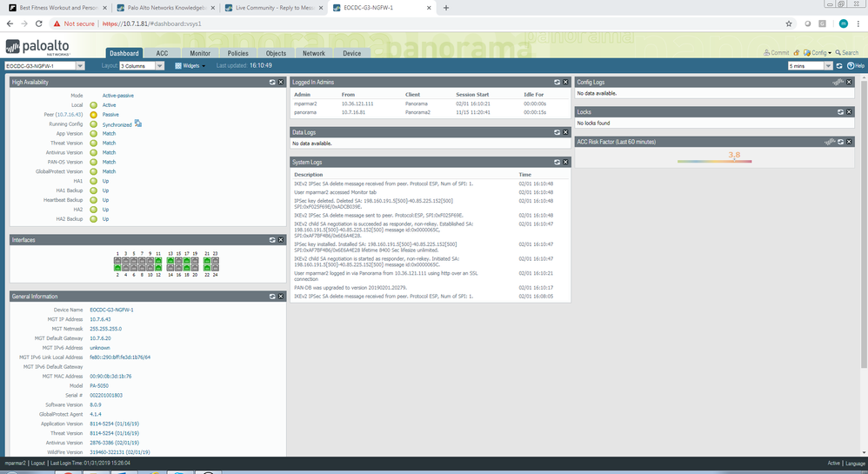The image size is (868, 474).
Task: Select the mparmar2 admin row
Action: [x=430, y=103]
